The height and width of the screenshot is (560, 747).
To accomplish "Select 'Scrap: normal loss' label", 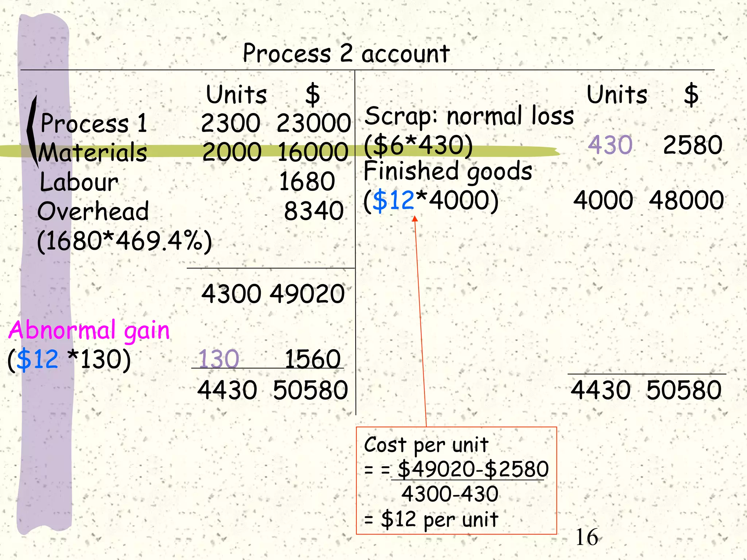I will click(469, 116).
